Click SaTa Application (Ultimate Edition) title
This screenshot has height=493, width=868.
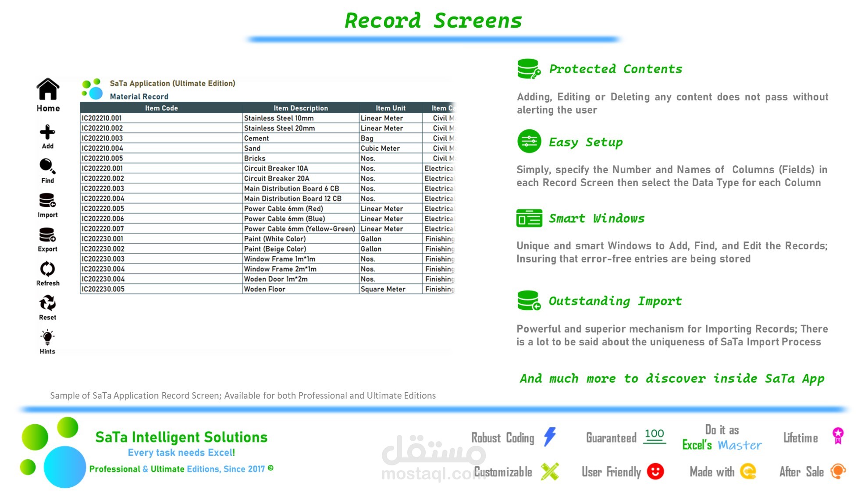click(172, 83)
